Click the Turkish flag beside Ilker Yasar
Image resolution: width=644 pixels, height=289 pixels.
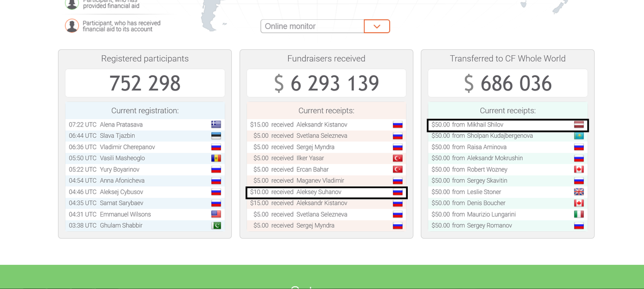pos(398,158)
